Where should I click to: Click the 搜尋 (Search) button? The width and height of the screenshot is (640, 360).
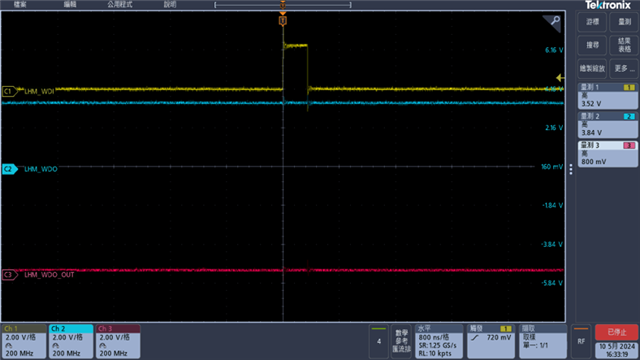click(x=592, y=45)
